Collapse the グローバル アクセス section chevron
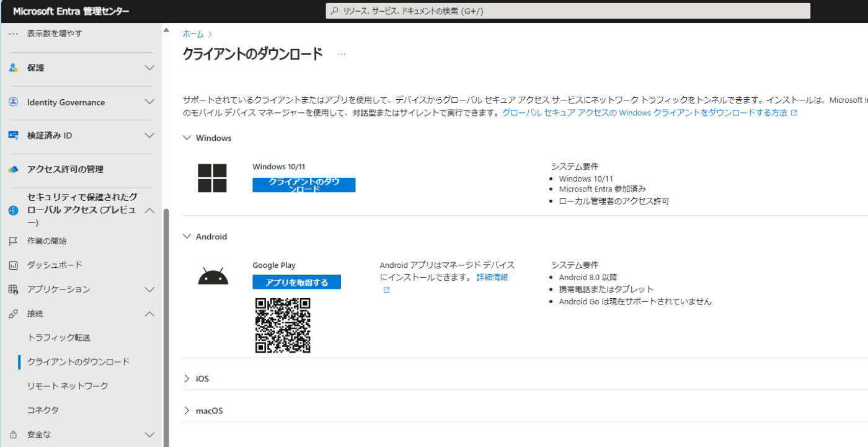 pyautogui.click(x=149, y=211)
